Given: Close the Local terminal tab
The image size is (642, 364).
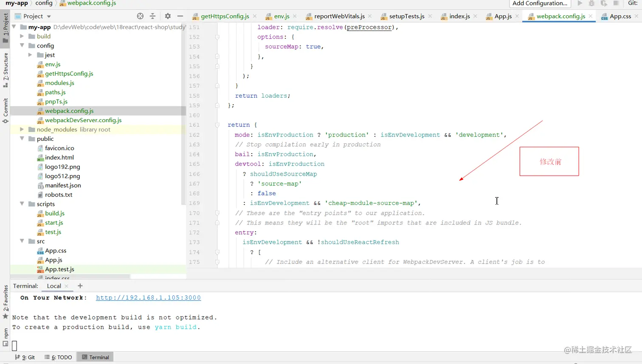Looking at the screenshot, I should coord(66,286).
